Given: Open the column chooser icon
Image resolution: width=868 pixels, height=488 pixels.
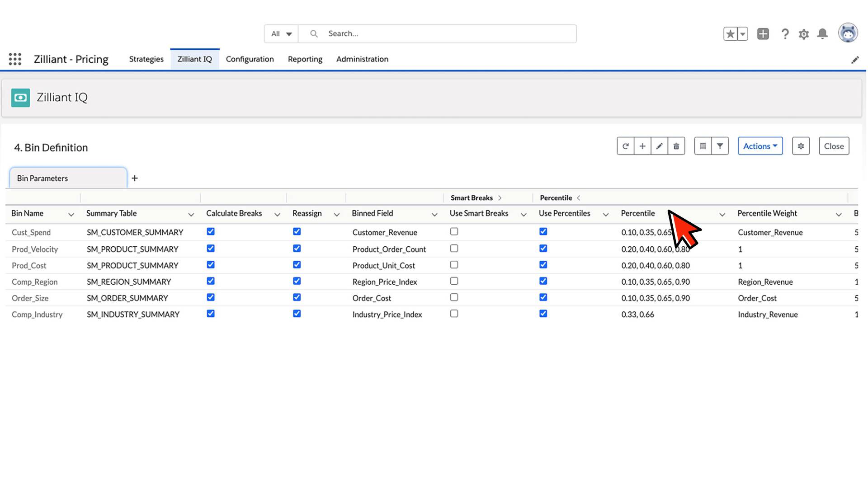Looking at the screenshot, I should click(x=703, y=146).
